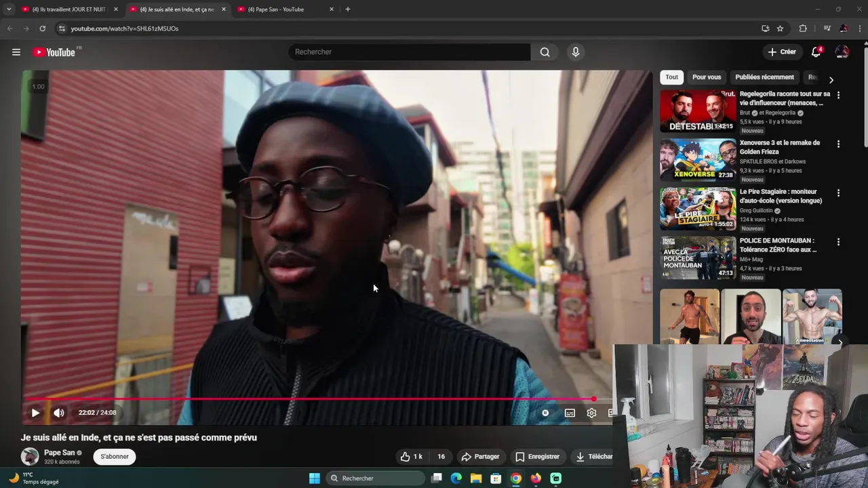Open Task View on the taskbar

point(437,479)
